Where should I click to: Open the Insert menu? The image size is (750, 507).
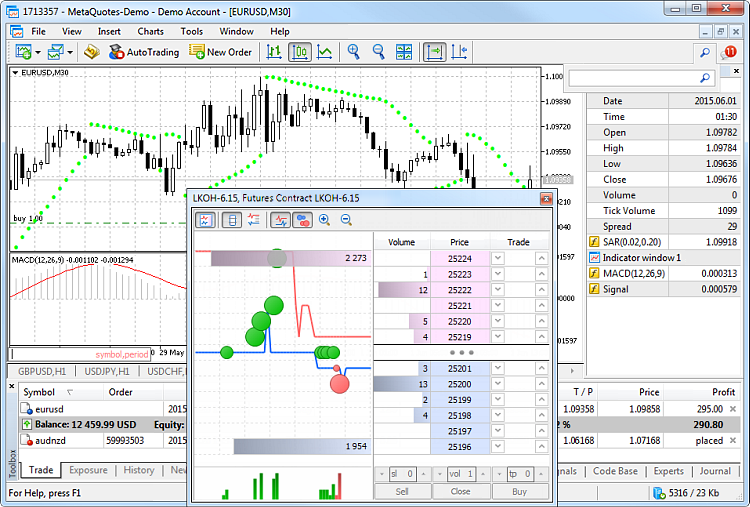coord(110,32)
